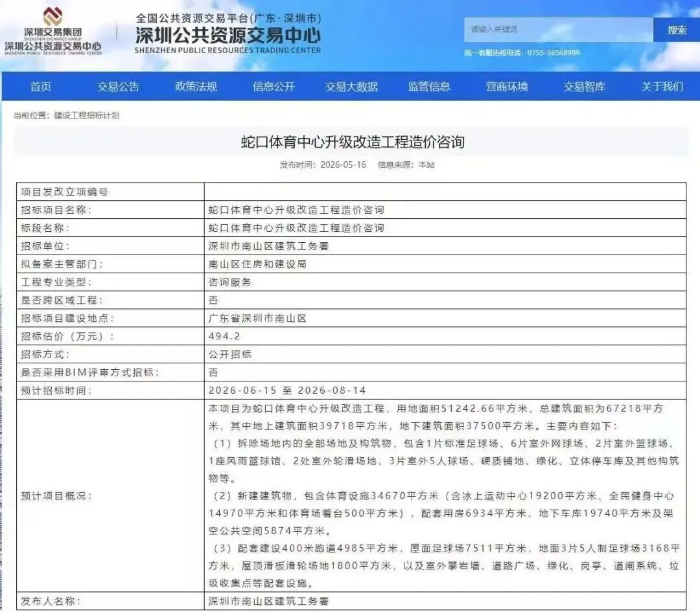700x612 pixels.
Task: Select the date range 2026-06-15 至 2026-08-14
Action: pos(287,391)
